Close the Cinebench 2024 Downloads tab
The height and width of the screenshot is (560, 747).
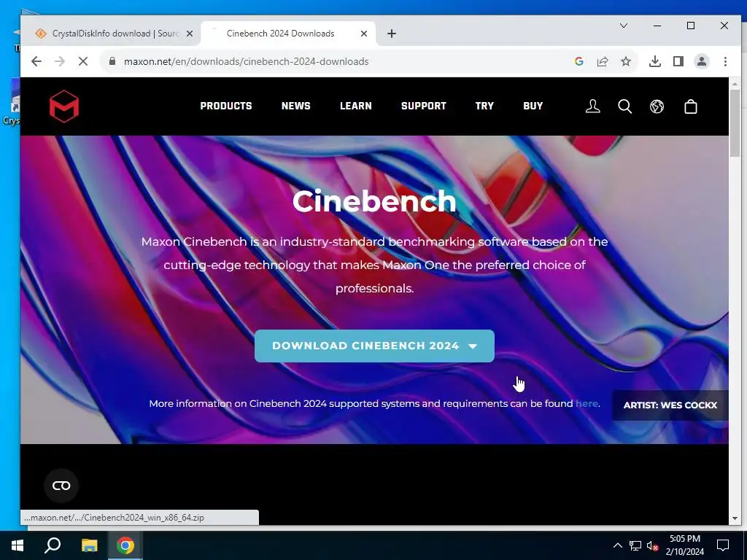coord(364,34)
